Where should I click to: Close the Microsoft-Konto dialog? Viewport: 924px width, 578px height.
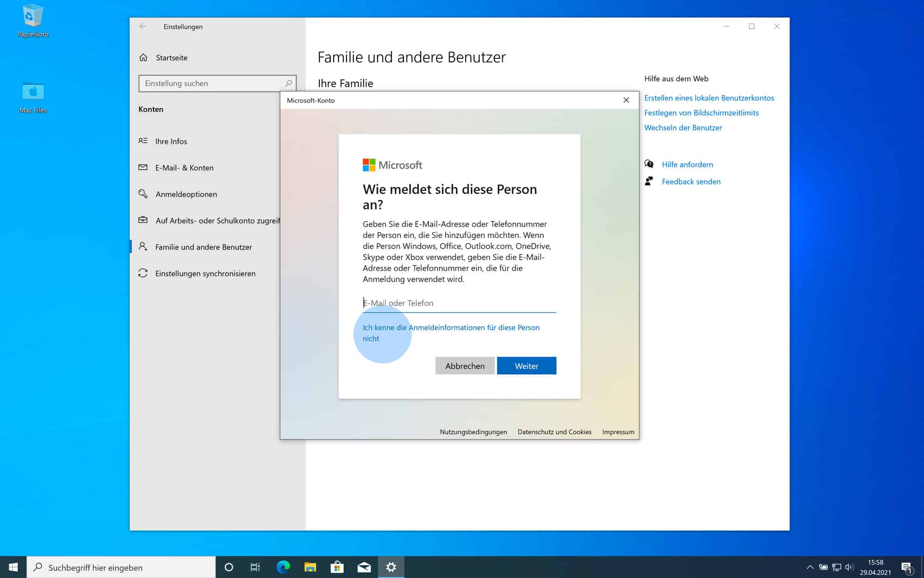click(626, 100)
